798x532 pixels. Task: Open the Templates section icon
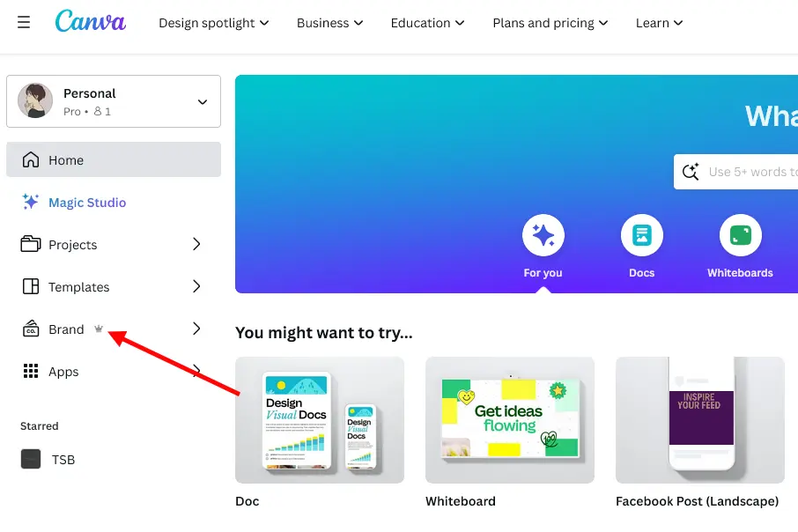(x=29, y=286)
